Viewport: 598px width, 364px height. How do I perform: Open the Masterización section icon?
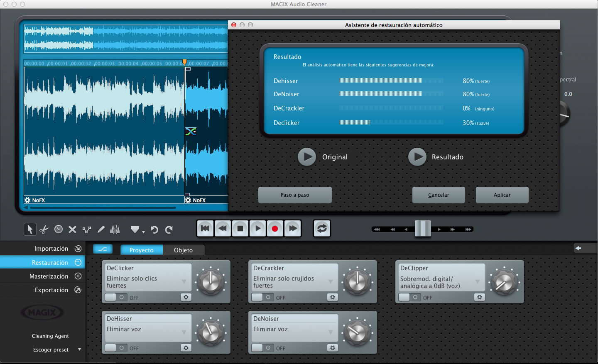click(78, 276)
